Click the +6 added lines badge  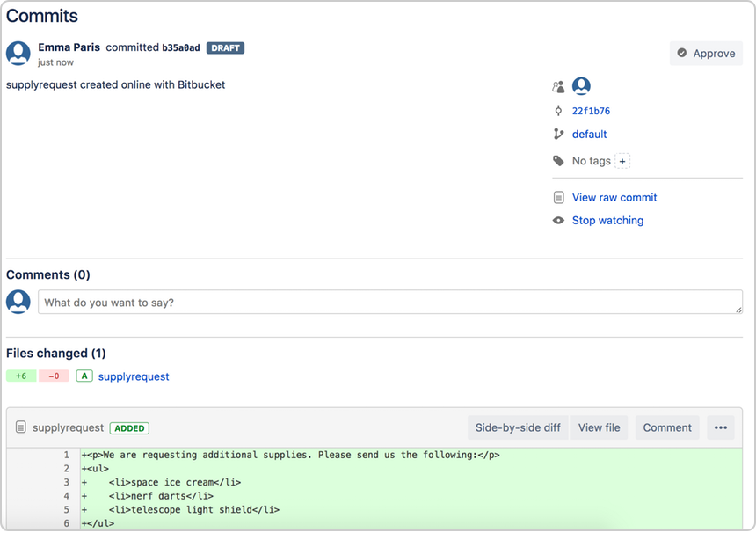(21, 376)
